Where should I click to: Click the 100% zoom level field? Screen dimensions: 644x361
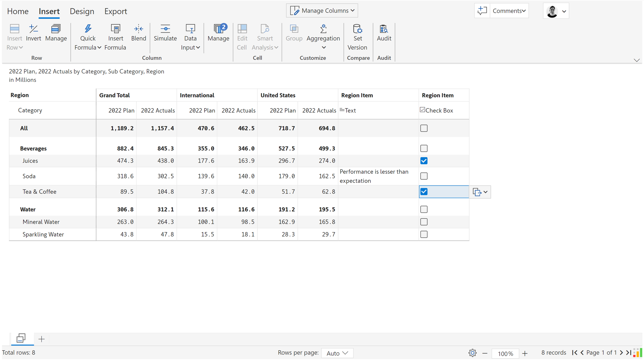[505, 353]
